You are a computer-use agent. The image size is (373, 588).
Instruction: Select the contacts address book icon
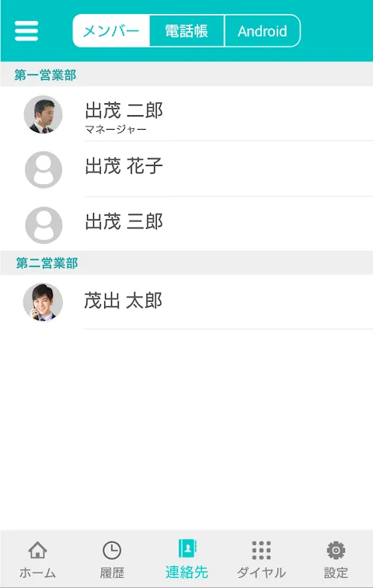pos(186,548)
